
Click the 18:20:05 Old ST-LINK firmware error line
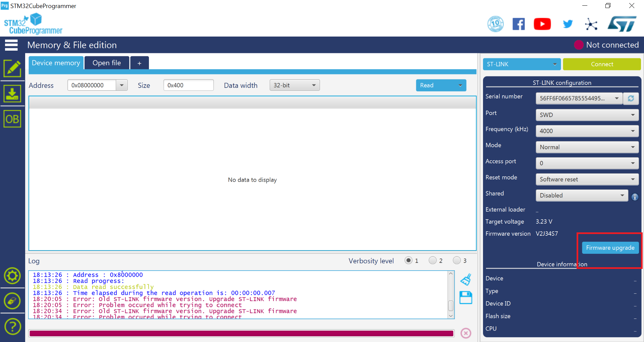click(165, 299)
